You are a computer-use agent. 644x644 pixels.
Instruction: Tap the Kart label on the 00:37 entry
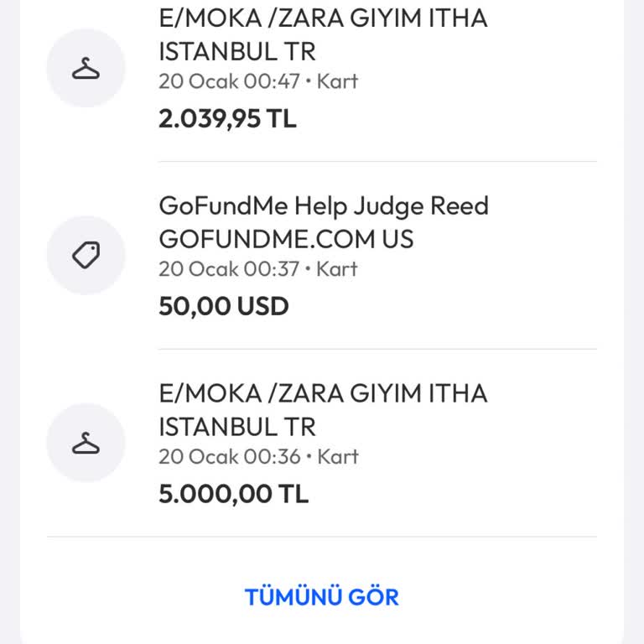pyautogui.click(x=337, y=269)
